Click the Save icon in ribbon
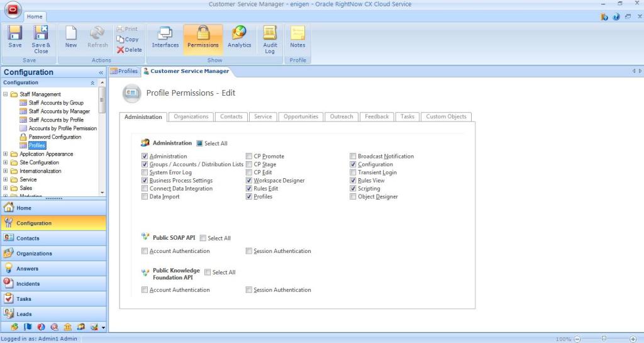This screenshot has width=644, height=343. coord(15,38)
